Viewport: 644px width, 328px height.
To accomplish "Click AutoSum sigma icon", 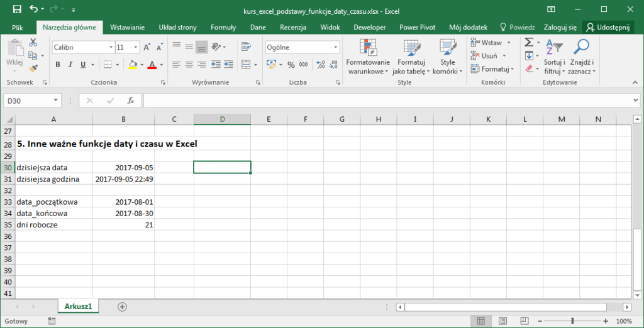I will click(x=529, y=42).
